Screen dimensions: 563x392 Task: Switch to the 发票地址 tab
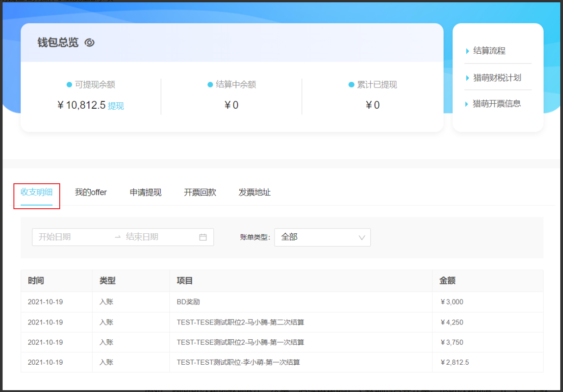point(255,192)
